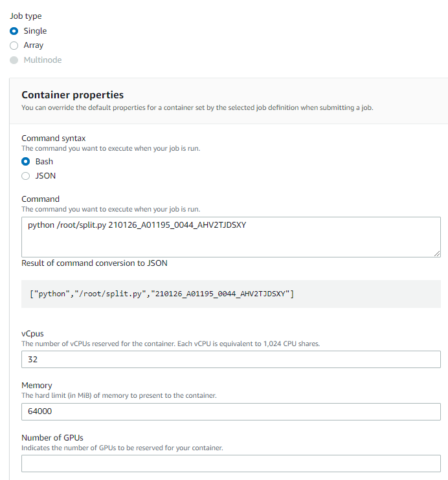
Task: Click the Command syntax label
Action: click(54, 138)
